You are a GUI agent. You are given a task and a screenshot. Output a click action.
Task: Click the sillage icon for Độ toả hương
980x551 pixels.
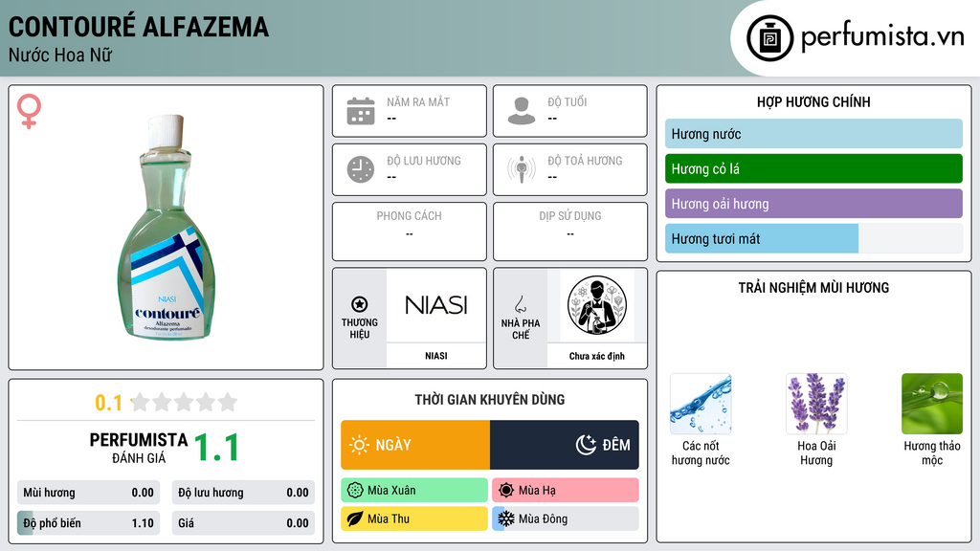point(522,169)
